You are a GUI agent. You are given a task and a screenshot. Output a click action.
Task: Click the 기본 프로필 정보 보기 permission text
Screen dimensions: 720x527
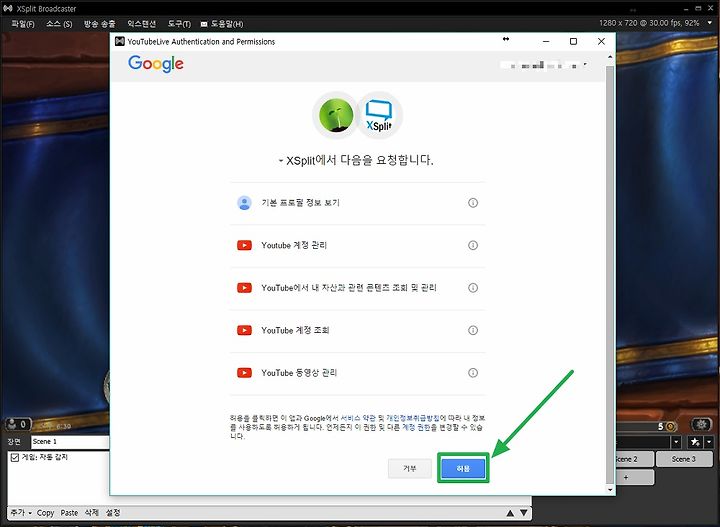300,202
